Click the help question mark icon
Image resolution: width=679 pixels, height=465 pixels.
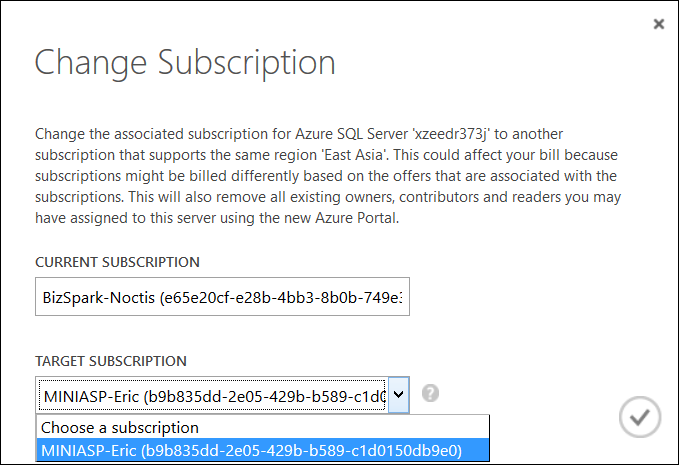[x=430, y=393]
